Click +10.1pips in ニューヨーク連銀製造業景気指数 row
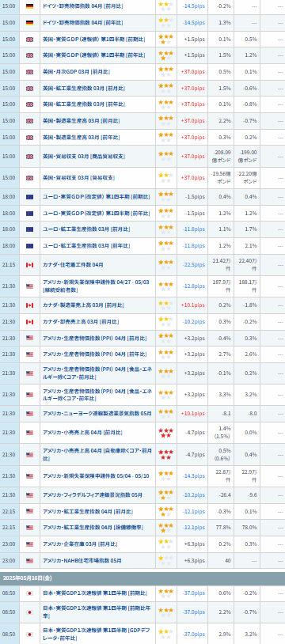This screenshot has height=644, width=285. [193, 414]
